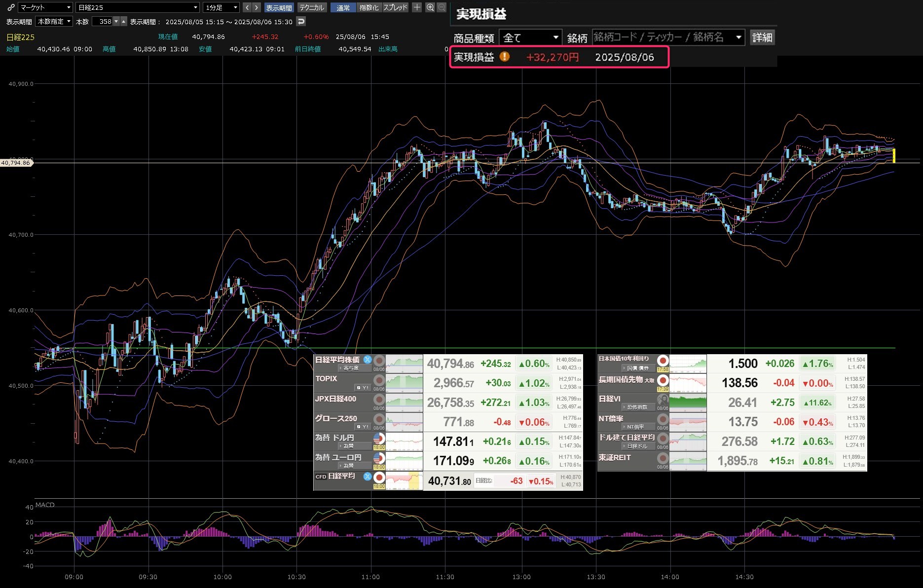The height and width of the screenshot is (588, 923).
Task: Click the flag icon on グロース250 row
Action: [x=379, y=419]
